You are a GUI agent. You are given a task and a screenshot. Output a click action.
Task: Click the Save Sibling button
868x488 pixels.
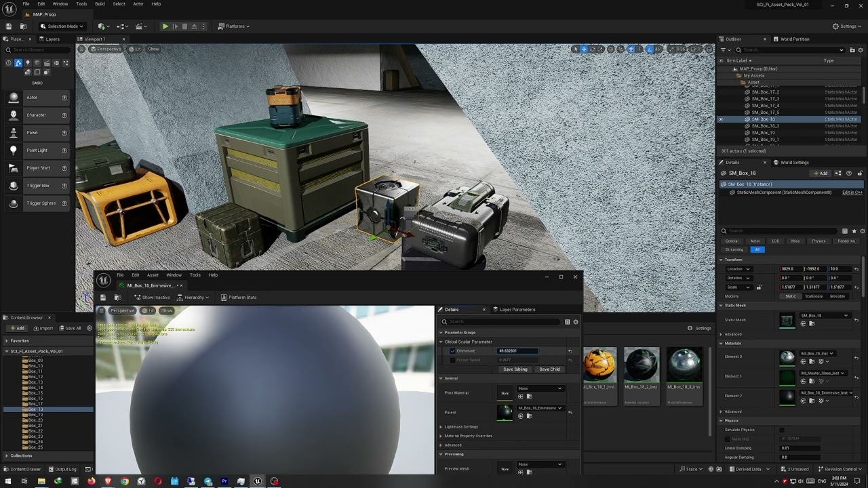pos(515,369)
